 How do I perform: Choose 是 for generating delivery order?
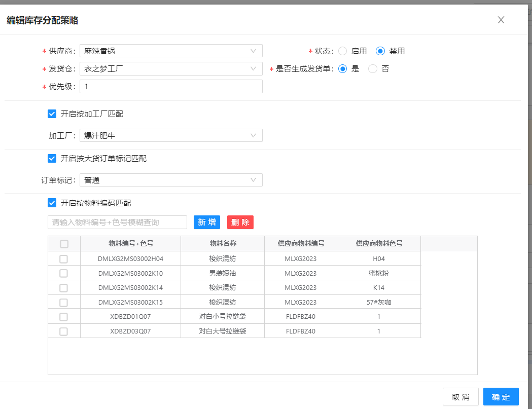[x=343, y=69]
